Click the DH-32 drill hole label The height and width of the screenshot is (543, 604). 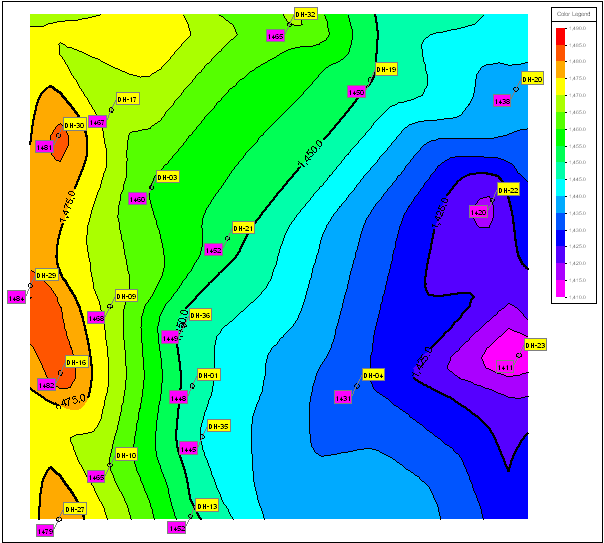[x=306, y=14]
